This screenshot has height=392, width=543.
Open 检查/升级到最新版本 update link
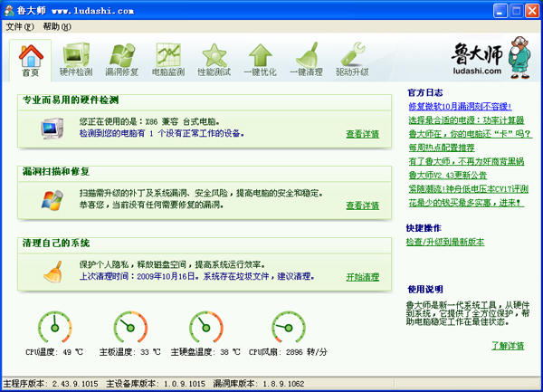point(445,243)
